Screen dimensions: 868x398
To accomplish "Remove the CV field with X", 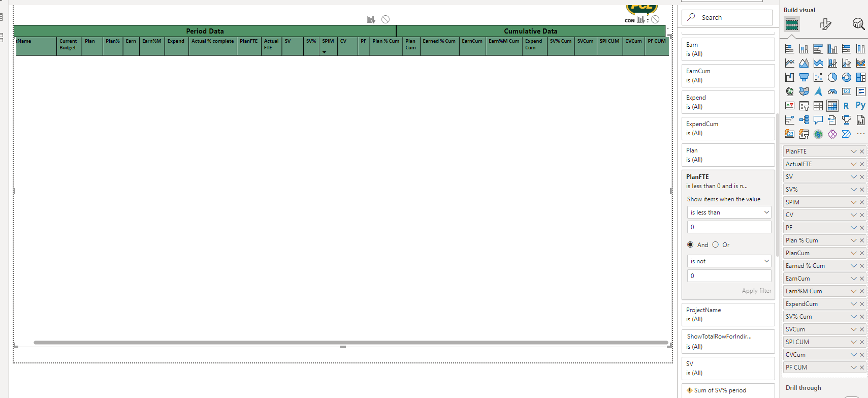I will (862, 215).
